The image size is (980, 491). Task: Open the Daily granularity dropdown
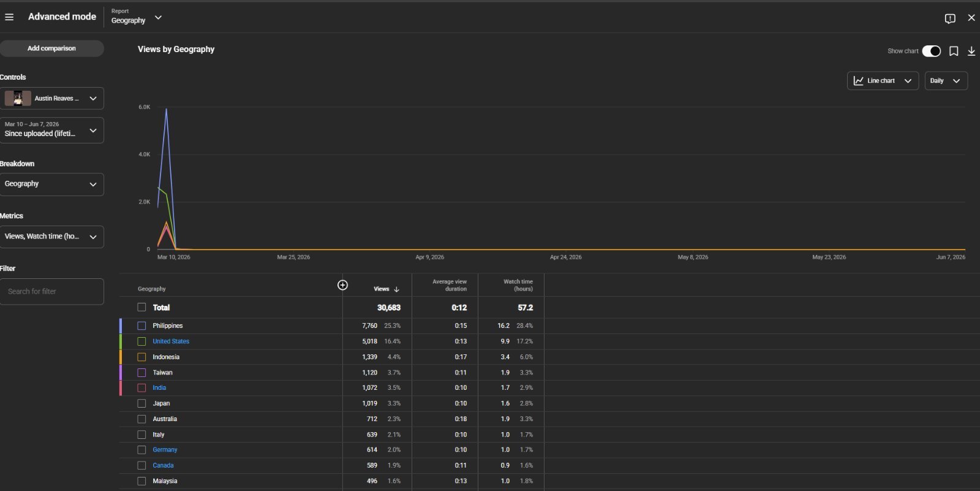click(946, 81)
